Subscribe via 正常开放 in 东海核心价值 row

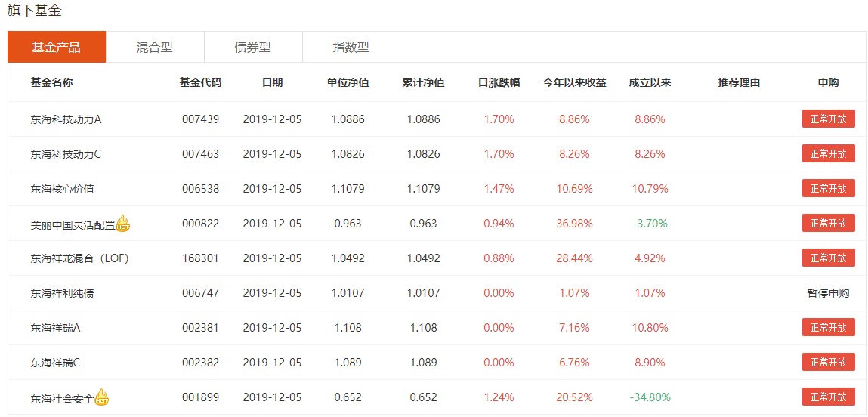(x=828, y=188)
